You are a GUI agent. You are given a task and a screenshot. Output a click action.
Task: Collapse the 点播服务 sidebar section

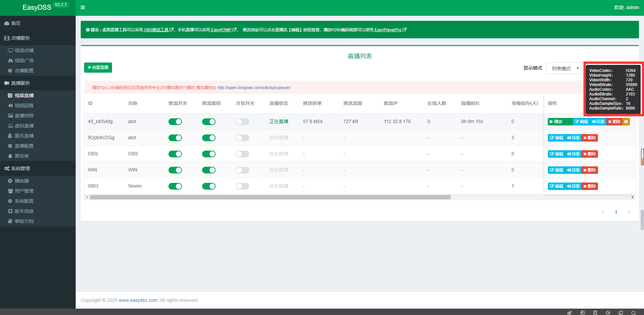[38, 38]
